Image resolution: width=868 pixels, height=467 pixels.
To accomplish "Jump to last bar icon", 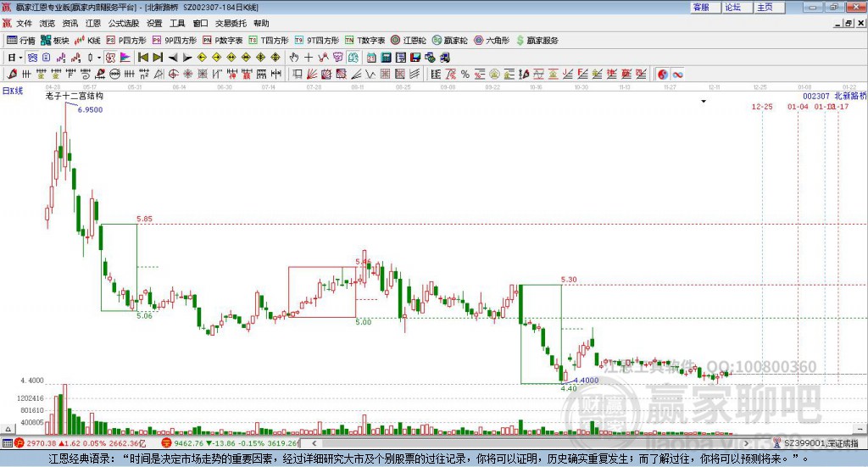I will 158,58.
